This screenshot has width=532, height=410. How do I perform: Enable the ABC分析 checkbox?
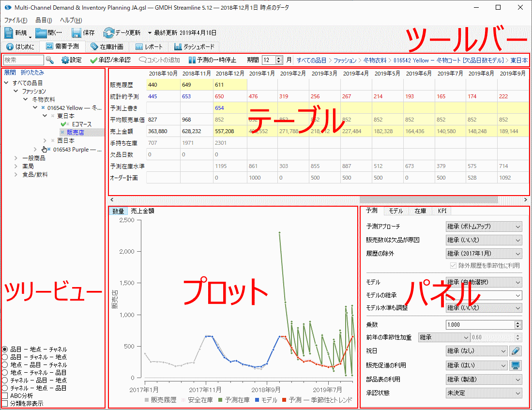click(5, 396)
